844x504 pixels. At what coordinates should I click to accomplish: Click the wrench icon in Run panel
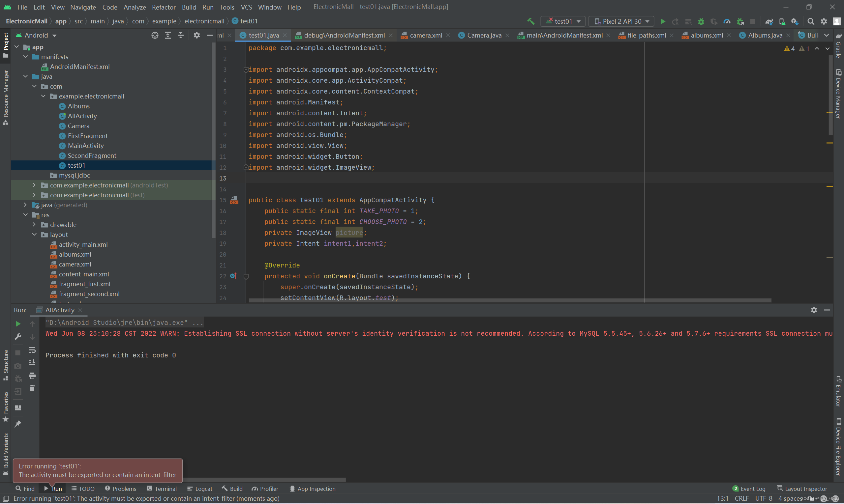point(18,337)
